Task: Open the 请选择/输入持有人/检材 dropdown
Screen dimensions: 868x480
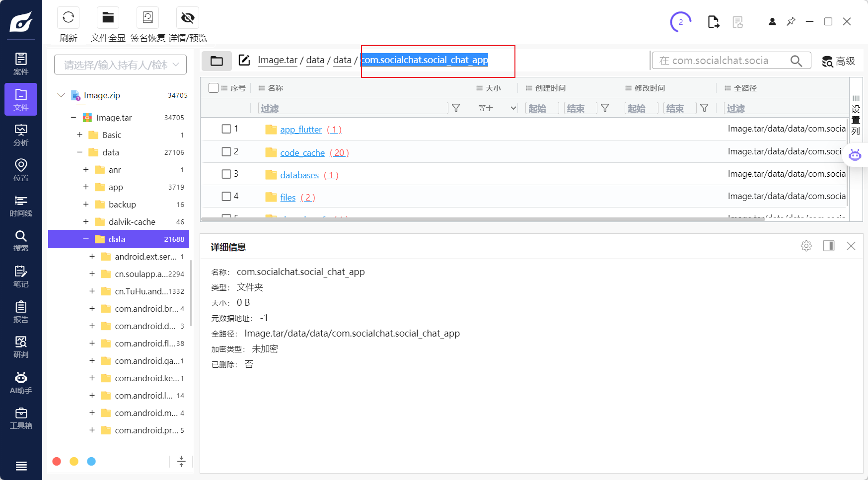Action: [120, 65]
